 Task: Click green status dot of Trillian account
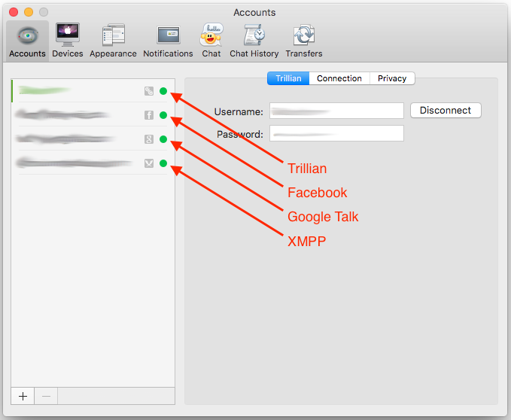(163, 91)
